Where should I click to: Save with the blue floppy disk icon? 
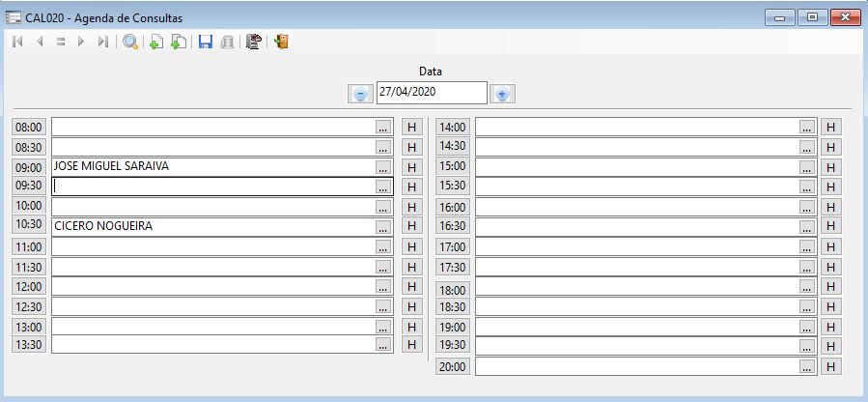205,42
